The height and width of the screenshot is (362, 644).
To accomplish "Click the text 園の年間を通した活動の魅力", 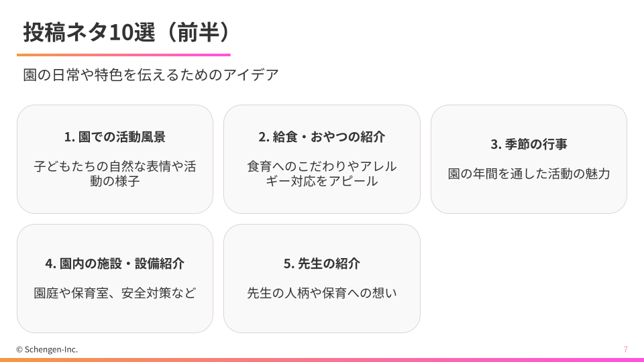I will (529, 174).
